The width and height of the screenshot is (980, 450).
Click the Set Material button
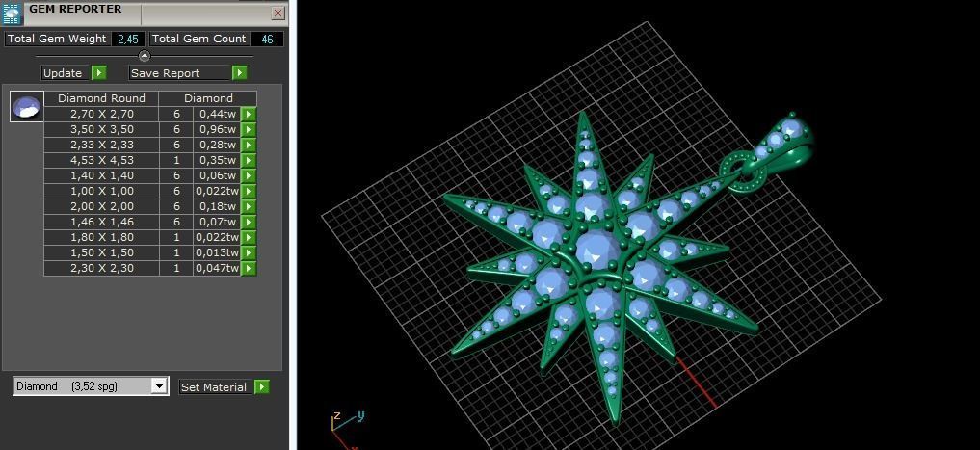click(x=216, y=386)
